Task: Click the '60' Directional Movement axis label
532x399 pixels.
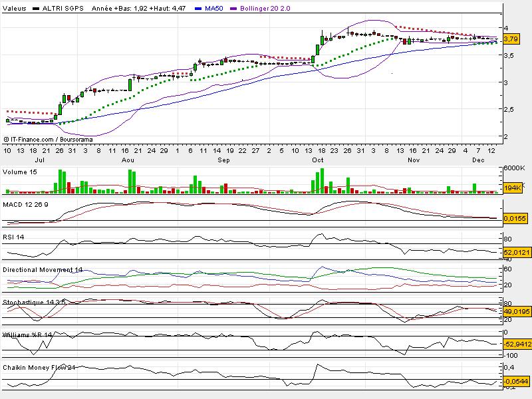Action: (x=507, y=269)
